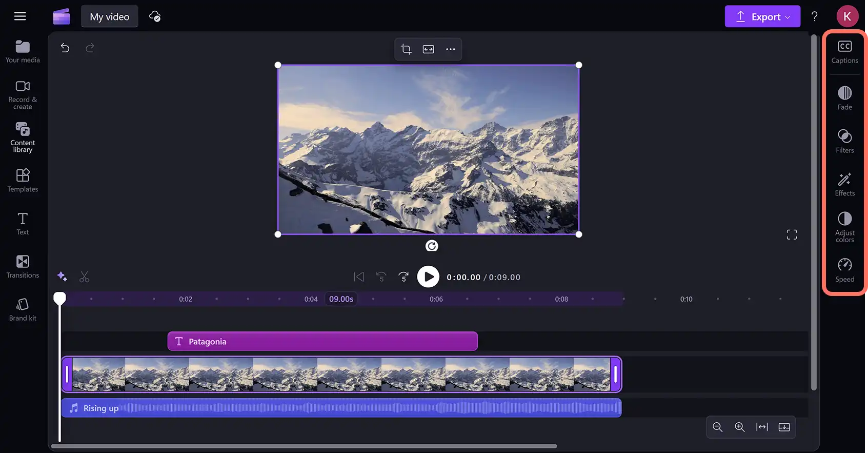Click the timeline horizontal scrollbar
Viewport: 868px width, 453px height.
coord(304,446)
